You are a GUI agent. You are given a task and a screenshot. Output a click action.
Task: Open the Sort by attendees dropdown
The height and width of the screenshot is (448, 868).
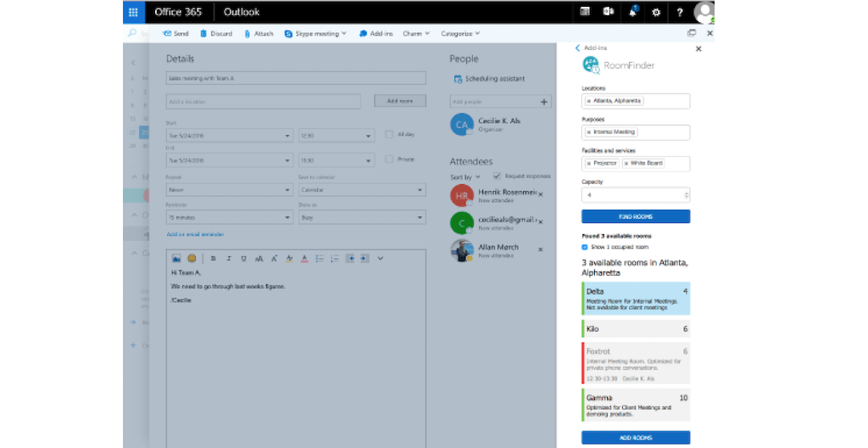click(x=465, y=176)
